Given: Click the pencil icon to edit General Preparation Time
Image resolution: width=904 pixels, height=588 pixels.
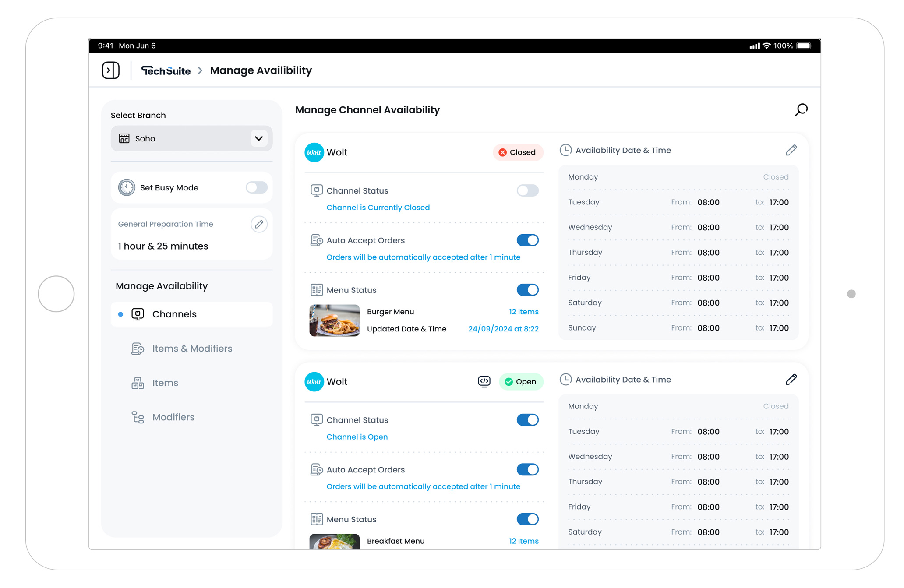Looking at the screenshot, I should click(259, 224).
